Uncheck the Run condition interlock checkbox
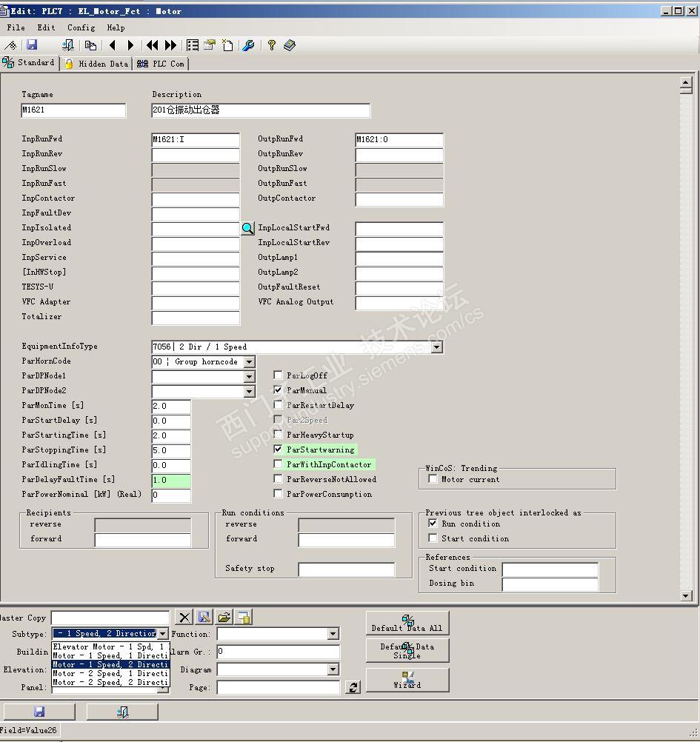The width and height of the screenshot is (700, 742). tap(433, 524)
